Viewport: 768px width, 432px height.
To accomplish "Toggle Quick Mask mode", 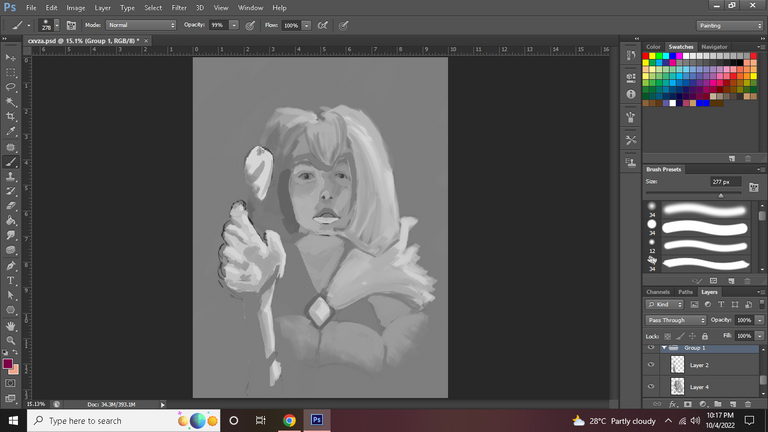I will coord(10,383).
